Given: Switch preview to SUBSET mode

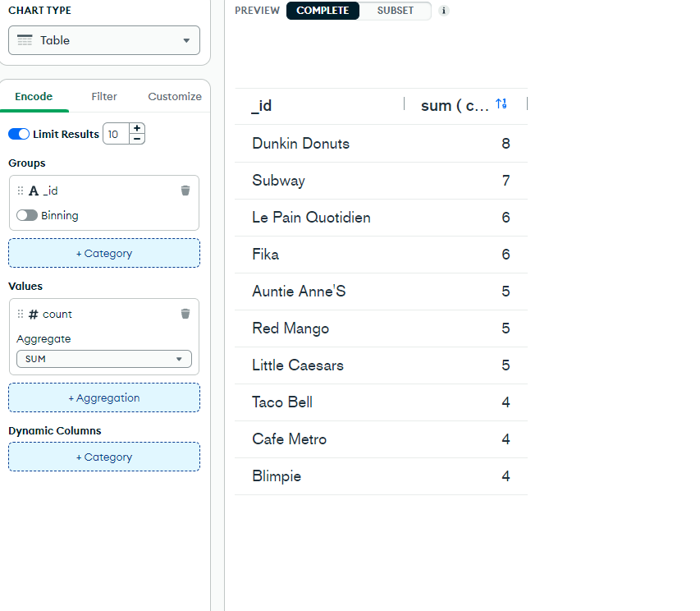Looking at the screenshot, I should coord(396,11).
